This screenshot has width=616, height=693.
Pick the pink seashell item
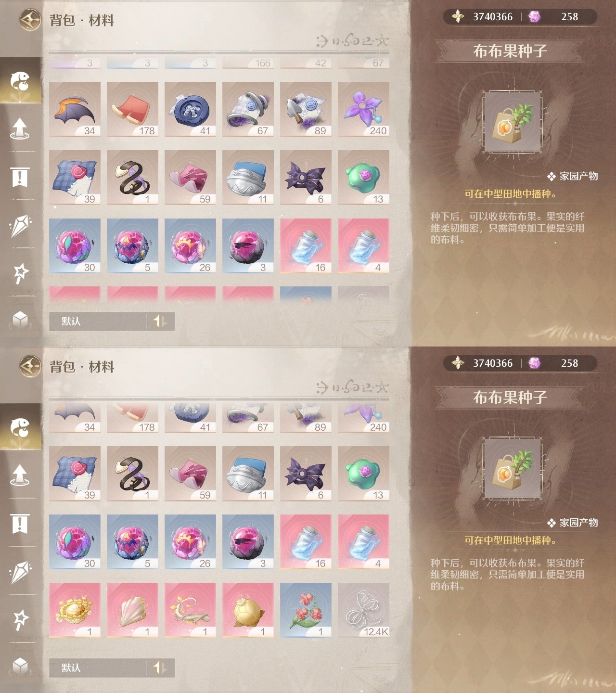[x=132, y=610]
